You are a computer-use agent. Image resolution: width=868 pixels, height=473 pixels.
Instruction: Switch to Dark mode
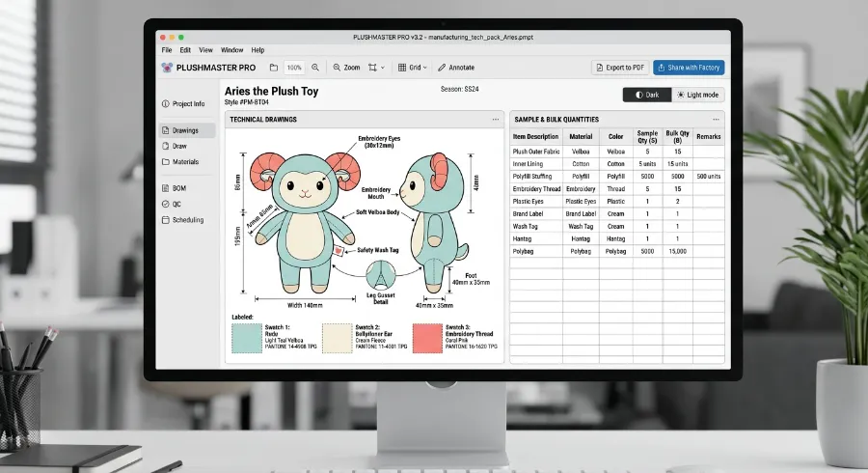[x=647, y=95]
